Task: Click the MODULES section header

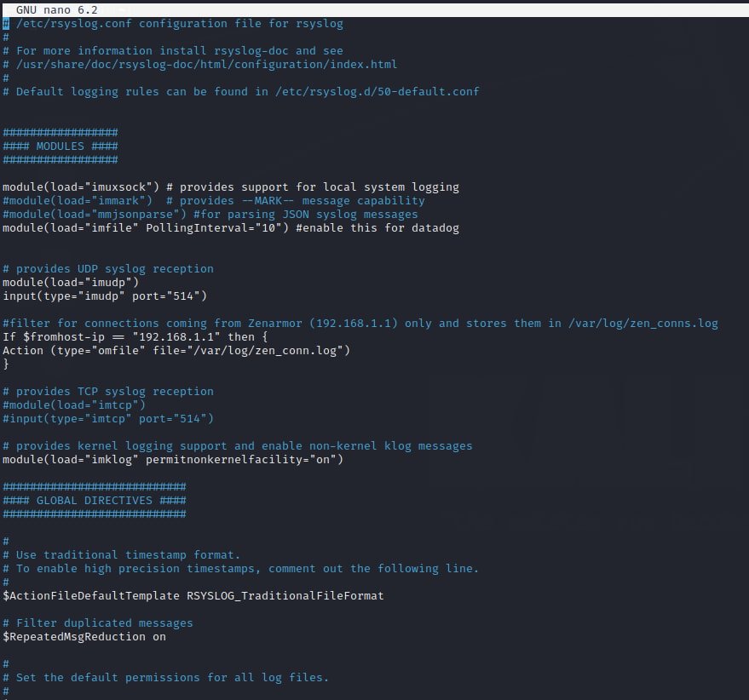Action: click(x=60, y=146)
